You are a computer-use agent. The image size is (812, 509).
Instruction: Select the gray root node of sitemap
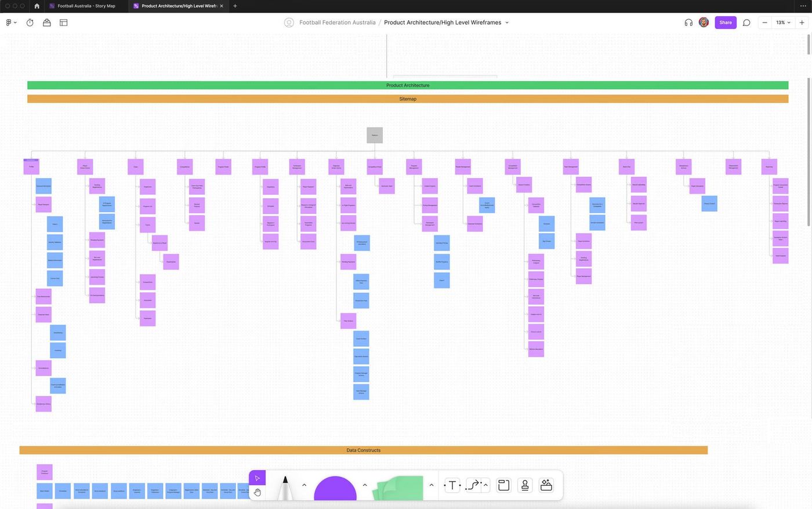point(375,135)
